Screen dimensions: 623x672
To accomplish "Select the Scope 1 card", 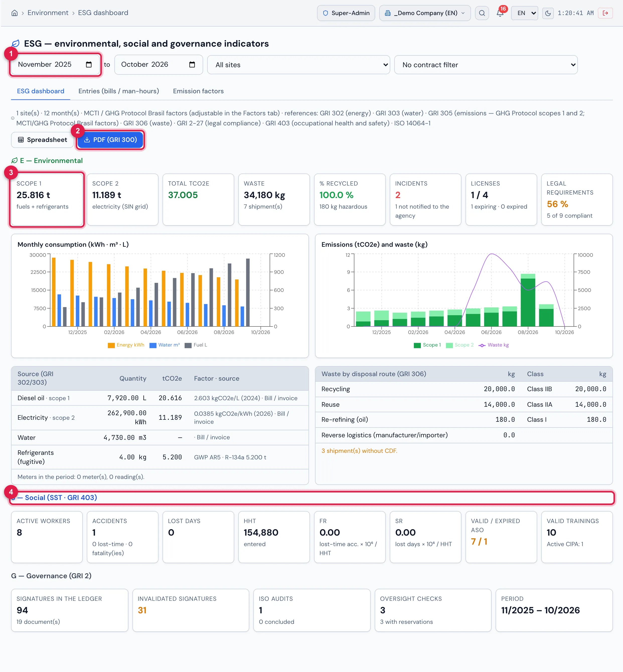I will coord(47,200).
